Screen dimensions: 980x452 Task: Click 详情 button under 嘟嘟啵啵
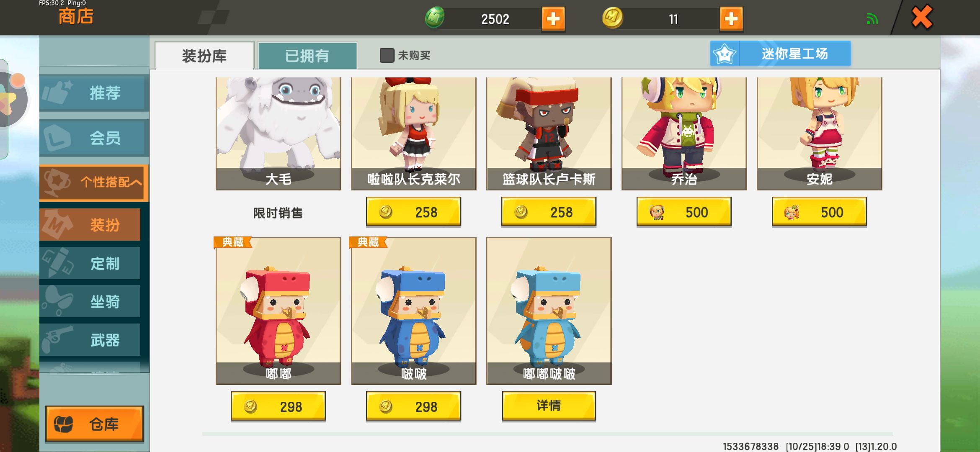click(549, 406)
